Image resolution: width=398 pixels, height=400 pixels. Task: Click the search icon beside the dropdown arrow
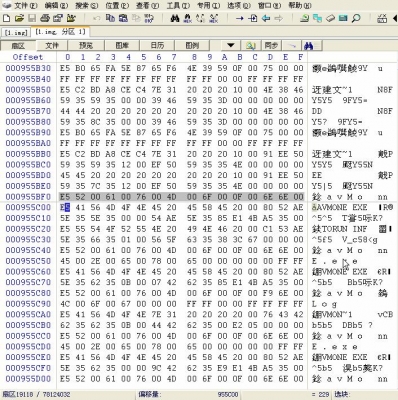pos(251,45)
